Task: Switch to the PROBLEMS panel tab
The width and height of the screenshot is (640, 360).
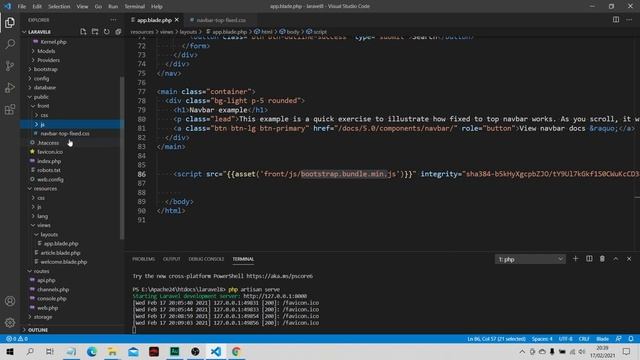Action: click(144, 259)
